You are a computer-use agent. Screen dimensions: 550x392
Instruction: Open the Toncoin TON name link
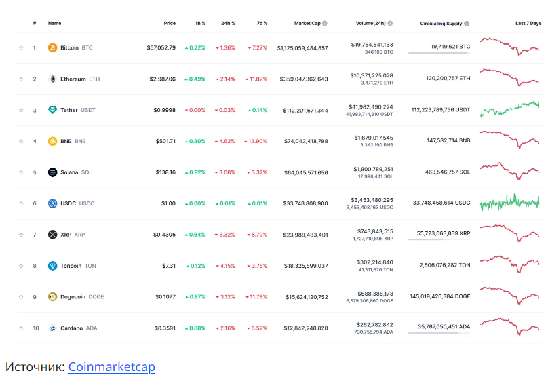78,266
